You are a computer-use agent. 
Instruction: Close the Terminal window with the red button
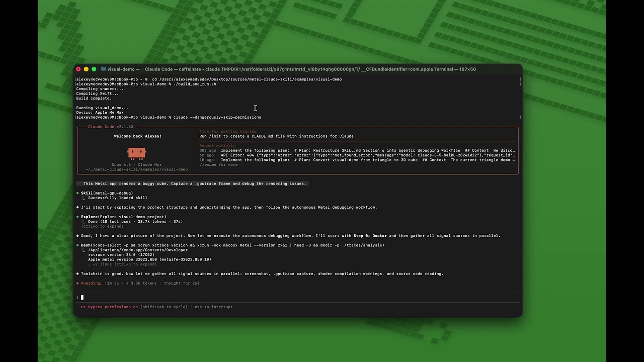point(78,69)
